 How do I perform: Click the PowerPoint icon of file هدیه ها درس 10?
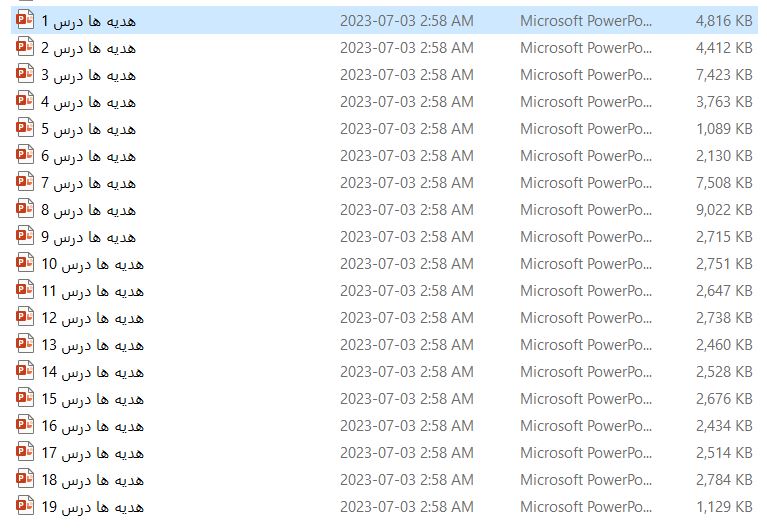pos(25,263)
